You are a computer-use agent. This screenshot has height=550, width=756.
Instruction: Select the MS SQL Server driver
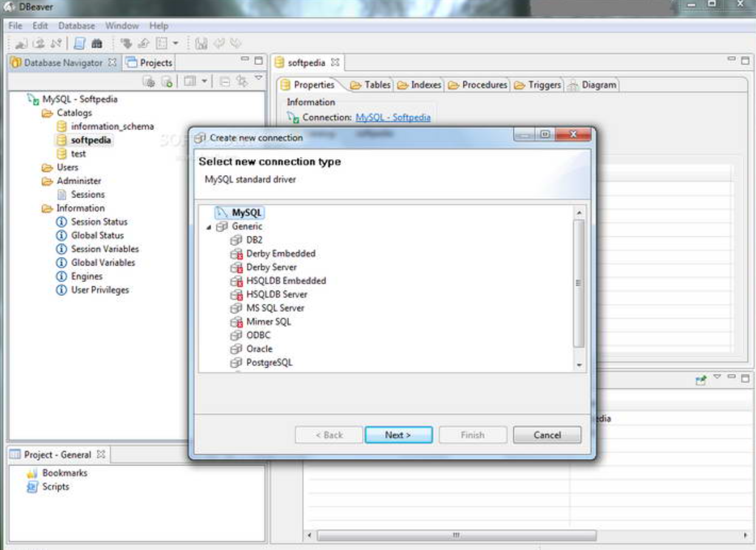(275, 308)
